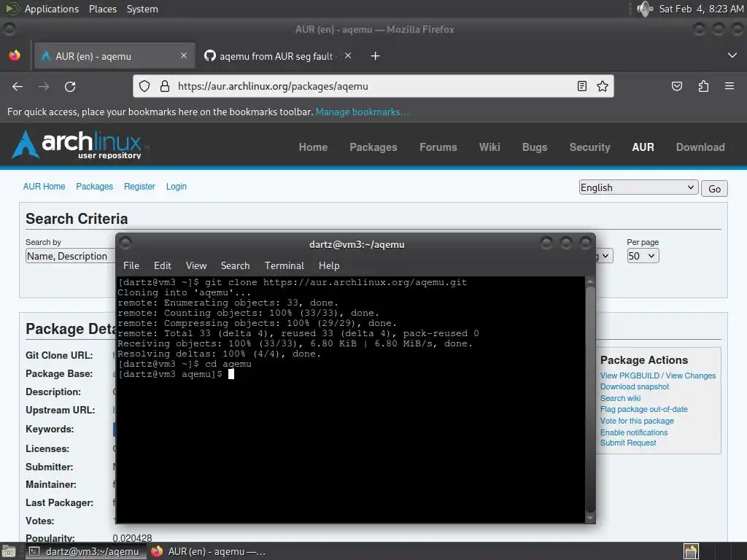Click the Firefox View icon left of tabs
The height and width of the screenshot is (560, 747).
click(x=15, y=55)
